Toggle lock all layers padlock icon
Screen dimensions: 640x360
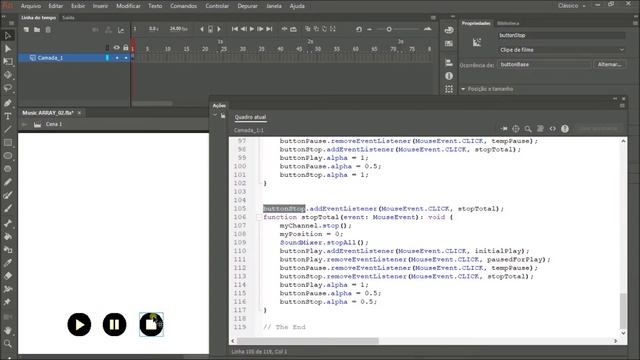126,48
